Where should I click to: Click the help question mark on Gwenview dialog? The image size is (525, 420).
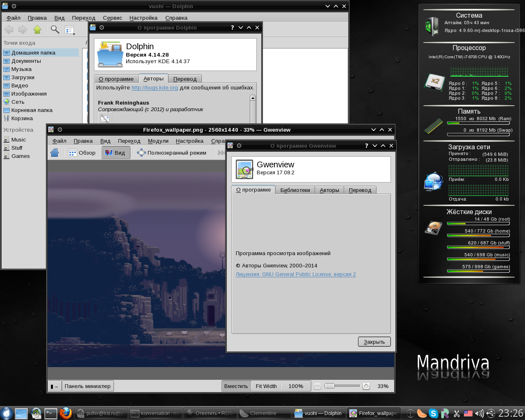coord(367,146)
